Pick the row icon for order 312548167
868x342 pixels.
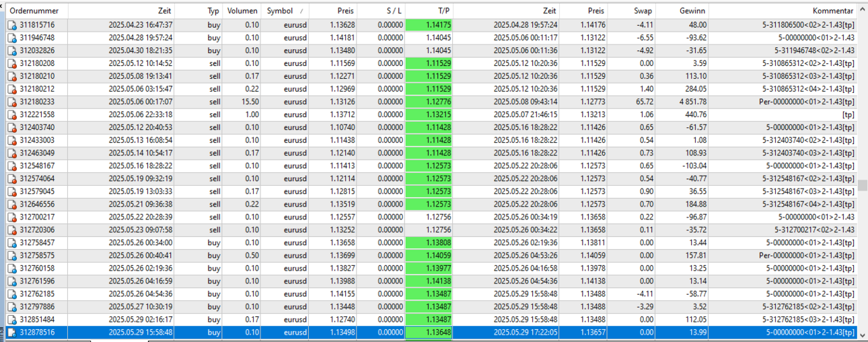click(x=12, y=166)
